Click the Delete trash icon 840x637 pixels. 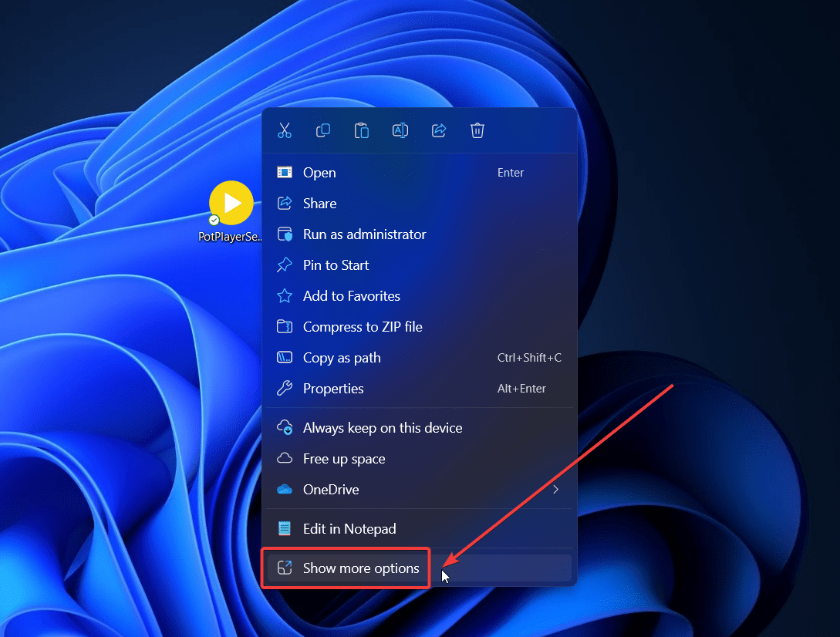[x=477, y=130]
